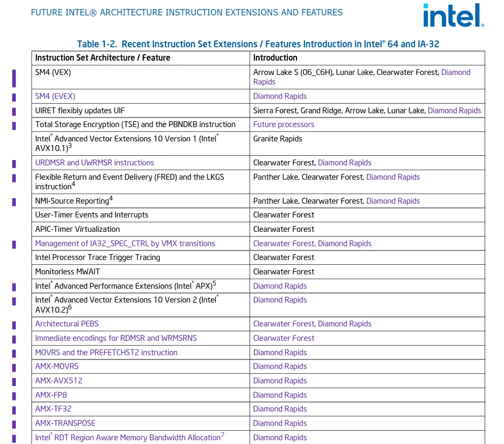Image resolution: width=504 pixels, height=444 pixels.
Task: Open the AMX-FP8 link
Action: click(51, 395)
